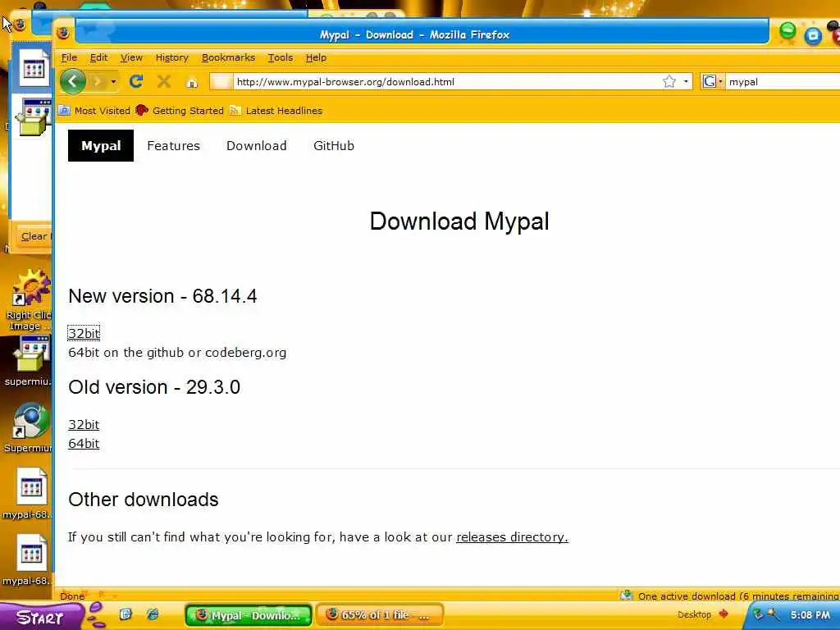Click the Forward arrow button
This screenshot has width=840, height=630.
(x=98, y=82)
